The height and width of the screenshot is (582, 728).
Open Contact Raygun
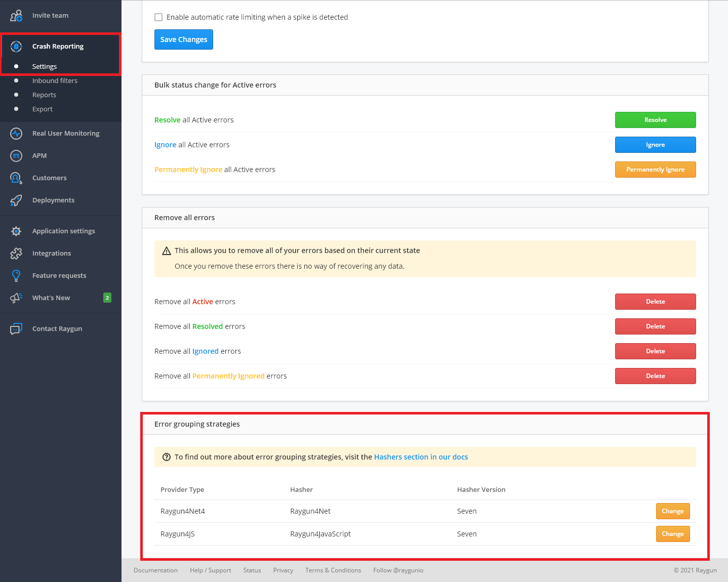point(57,329)
